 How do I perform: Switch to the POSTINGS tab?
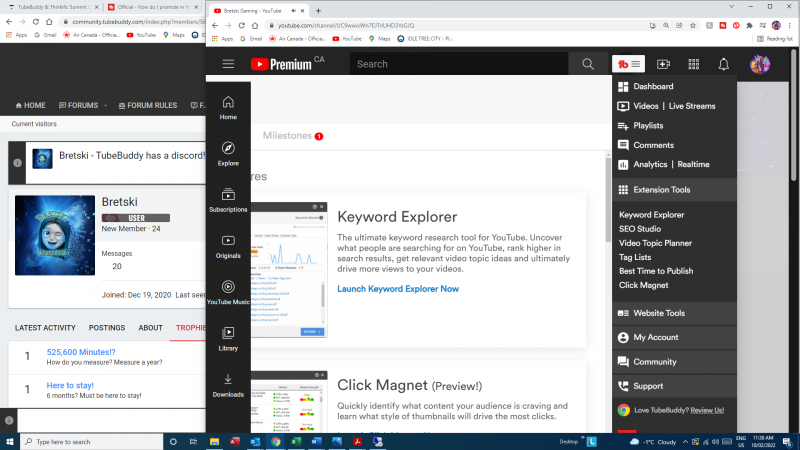[x=106, y=328]
